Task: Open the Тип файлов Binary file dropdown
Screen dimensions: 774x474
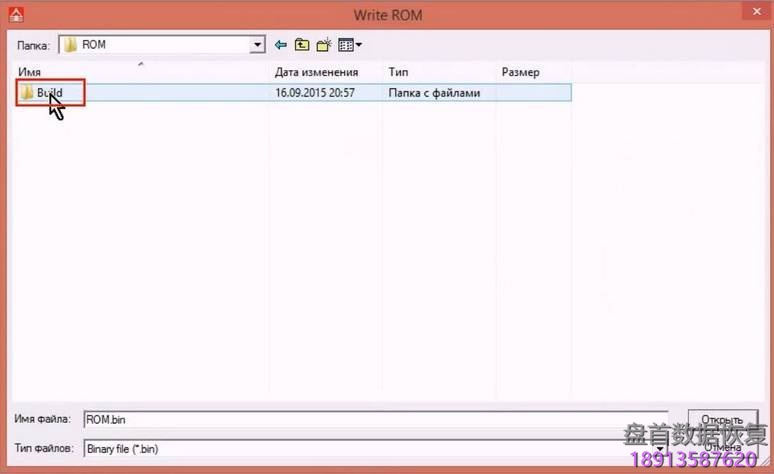Action: coord(660,449)
